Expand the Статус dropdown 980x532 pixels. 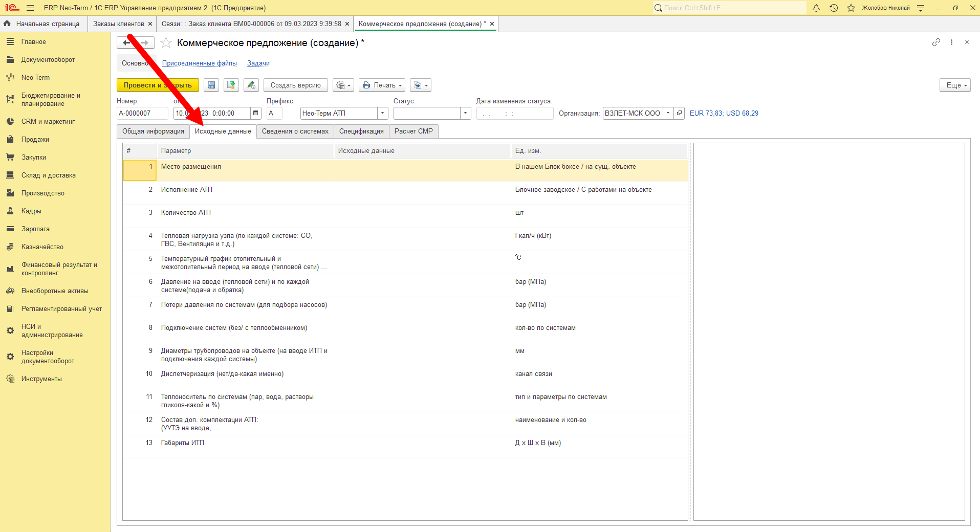465,113
